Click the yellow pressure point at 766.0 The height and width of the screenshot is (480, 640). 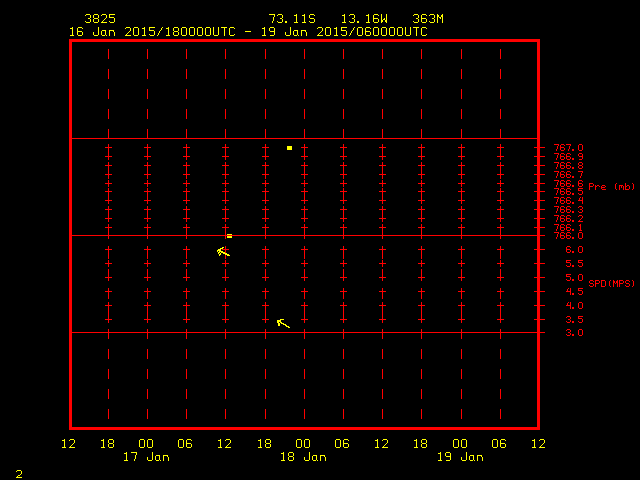pos(229,236)
